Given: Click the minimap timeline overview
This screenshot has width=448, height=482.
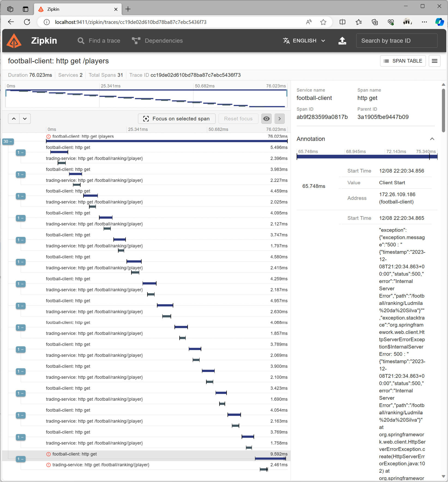Looking at the screenshot, I should pyautogui.click(x=146, y=98).
